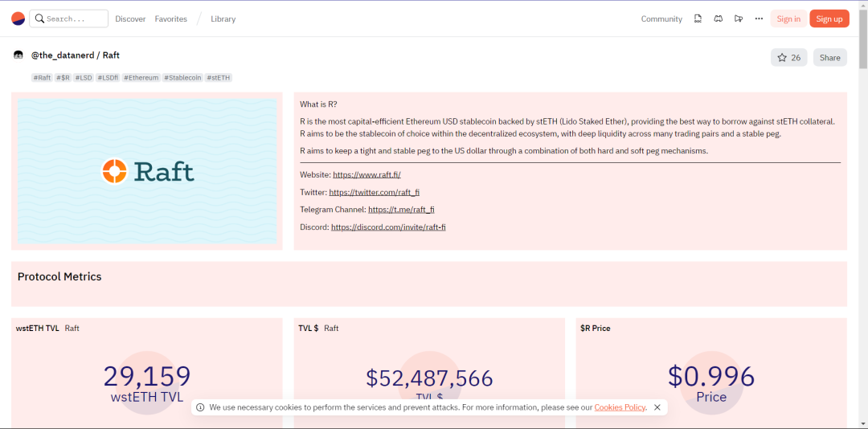
Task: Go to Favorites tab
Action: coord(171,18)
